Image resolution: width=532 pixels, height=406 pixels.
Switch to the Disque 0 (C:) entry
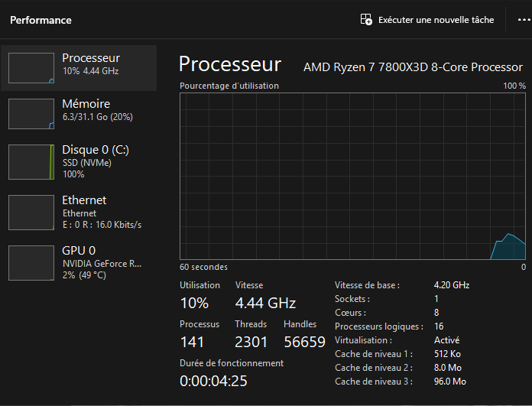[79, 162]
